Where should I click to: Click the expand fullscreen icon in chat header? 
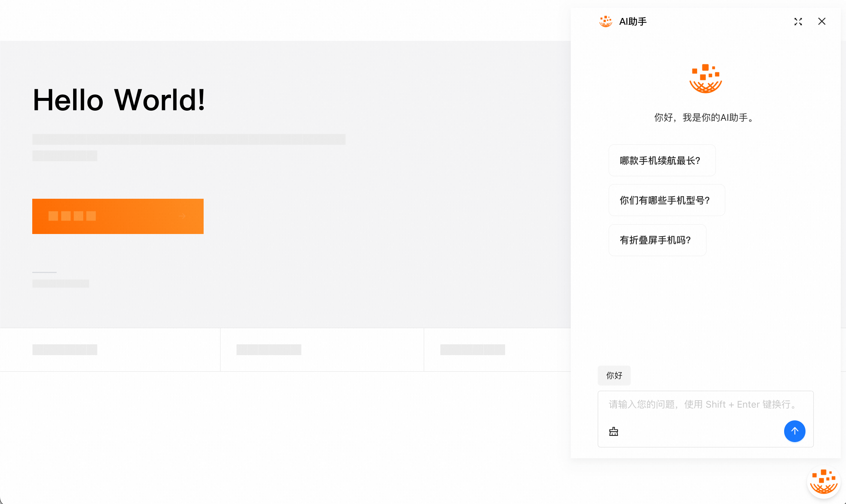798,22
